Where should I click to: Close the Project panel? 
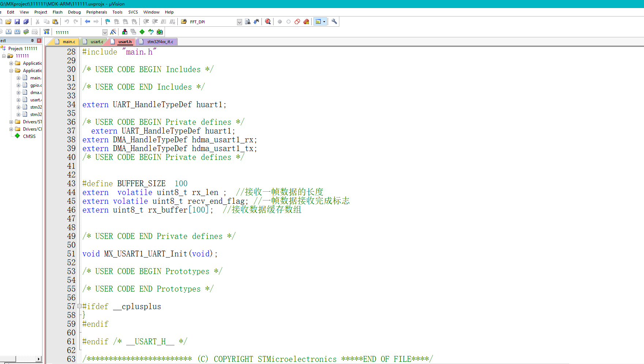[x=39, y=40]
